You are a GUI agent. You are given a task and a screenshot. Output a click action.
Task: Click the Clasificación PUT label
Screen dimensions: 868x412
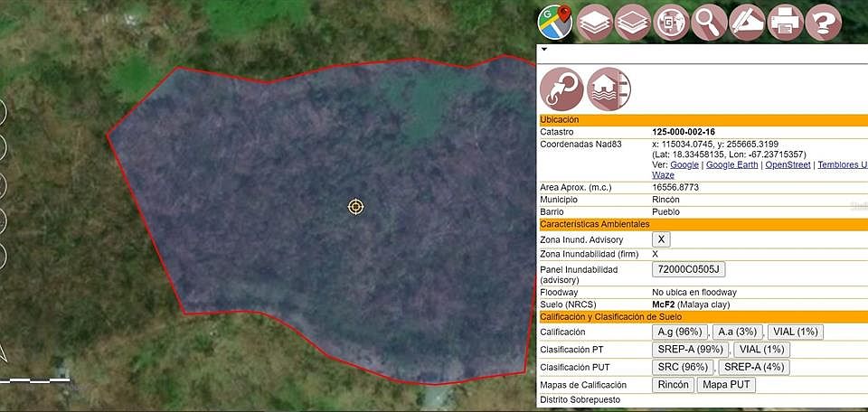point(575,367)
